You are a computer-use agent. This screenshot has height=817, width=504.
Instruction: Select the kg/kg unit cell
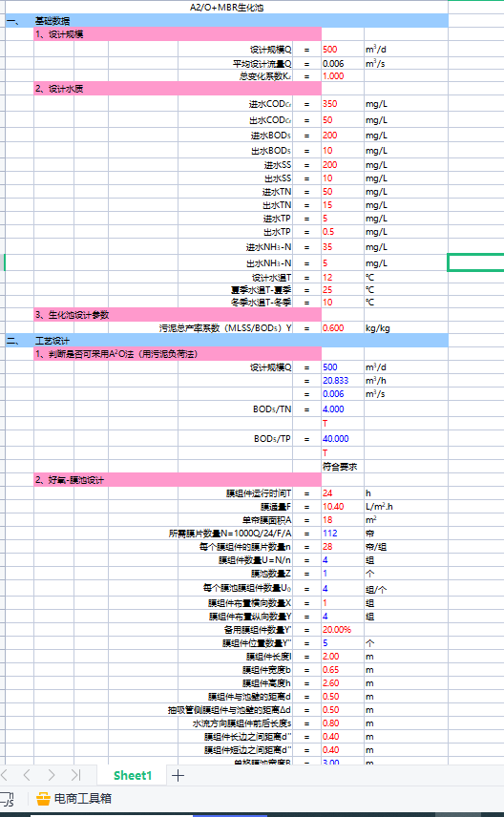click(x=406, y=328)
